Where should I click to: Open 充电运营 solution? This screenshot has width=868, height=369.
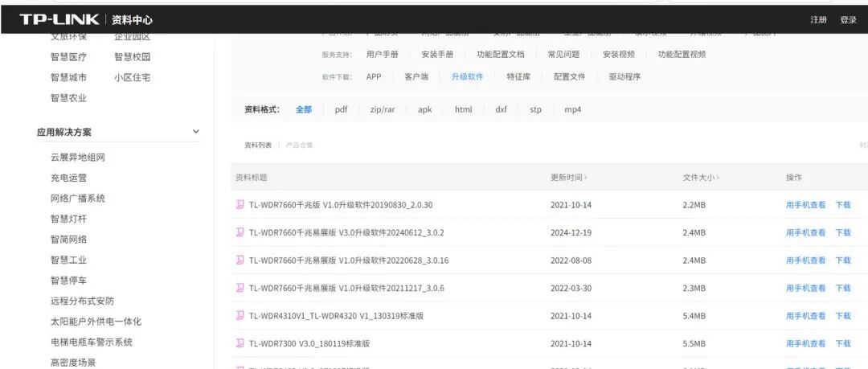(68, 178)
